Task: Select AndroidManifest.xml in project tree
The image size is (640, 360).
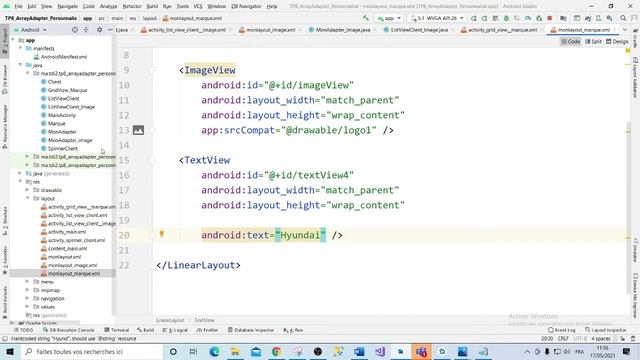Action: [60, 57]
